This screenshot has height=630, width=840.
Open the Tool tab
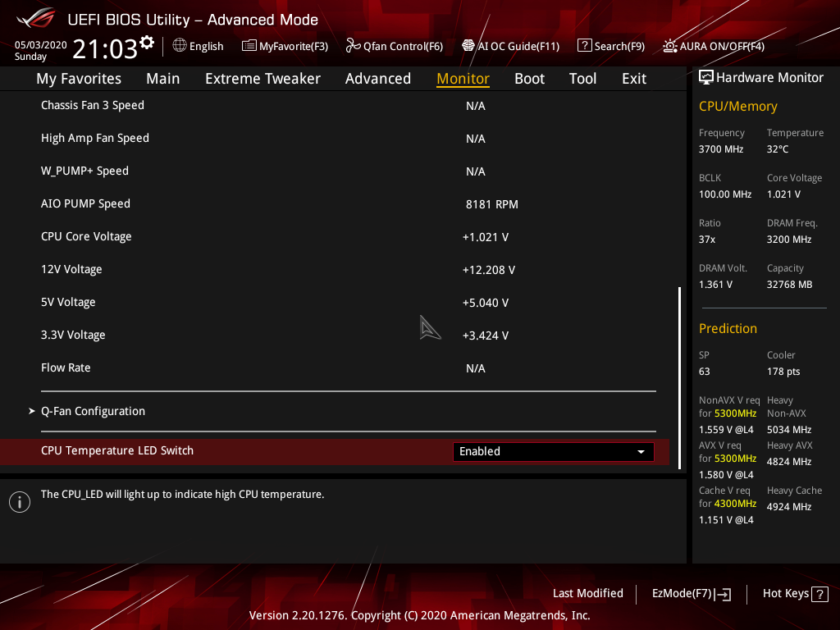click(582, 79)
